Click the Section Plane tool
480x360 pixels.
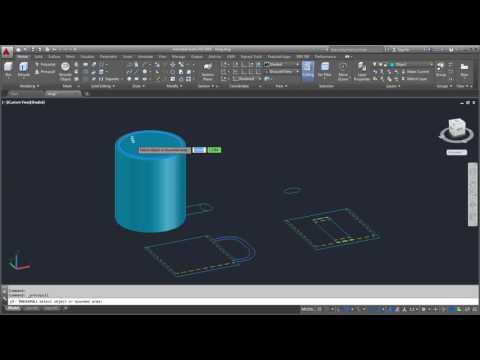208,71
